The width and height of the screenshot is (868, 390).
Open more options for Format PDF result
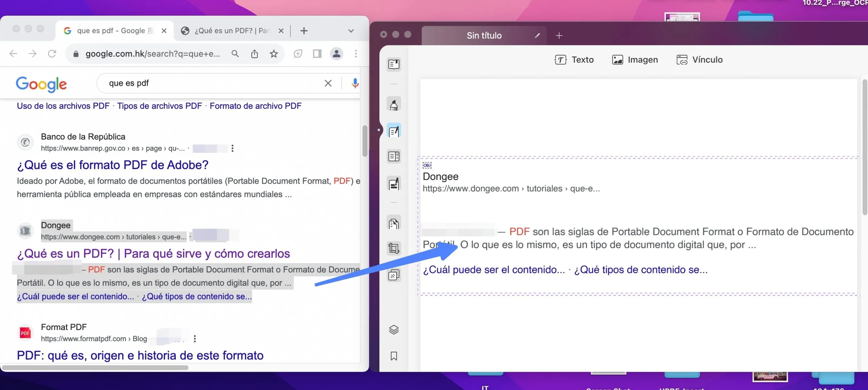click(x=195, y=338)
